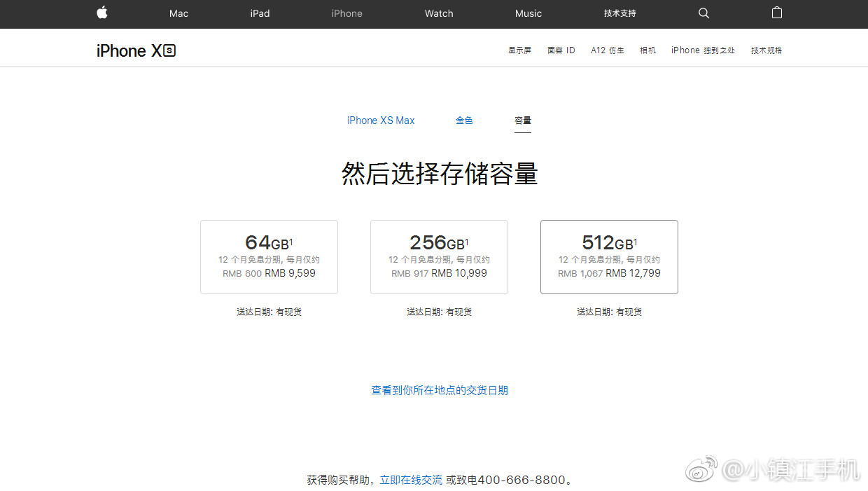Click 送达日期: 有现货 under 64GB
The height and width of the screenshot is (491, 868).
[x=269, y=312]
